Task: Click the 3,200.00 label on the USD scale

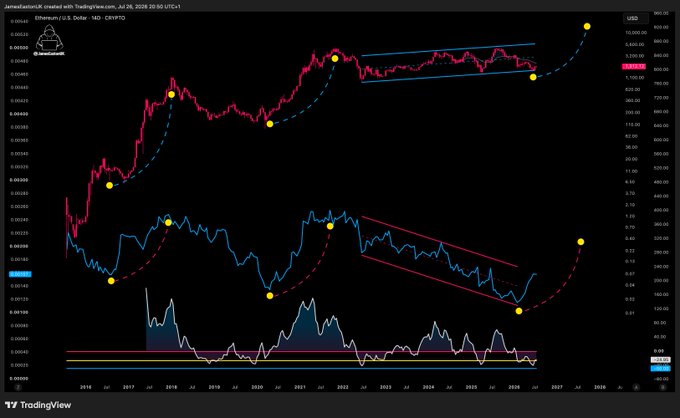Action: [x=635, y=56]
